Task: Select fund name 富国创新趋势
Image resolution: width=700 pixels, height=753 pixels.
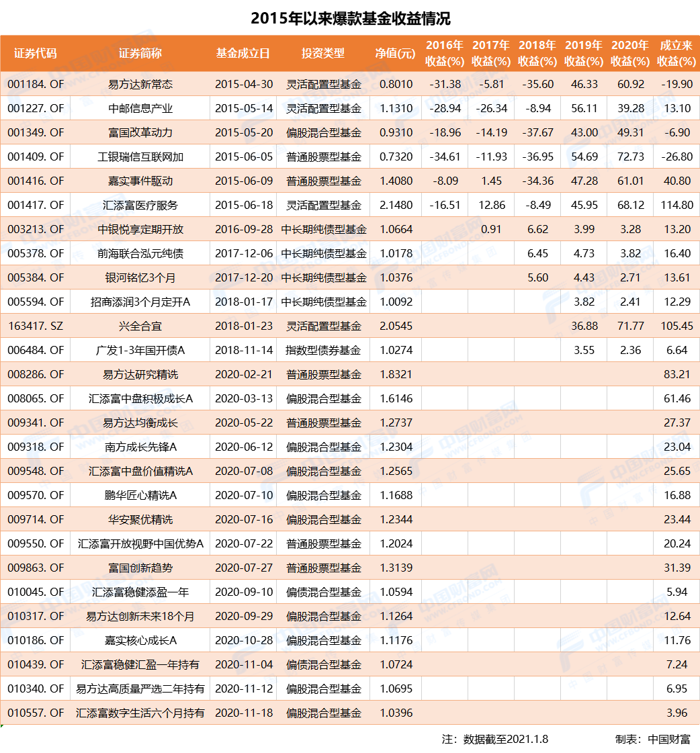Action: [140, 568]
